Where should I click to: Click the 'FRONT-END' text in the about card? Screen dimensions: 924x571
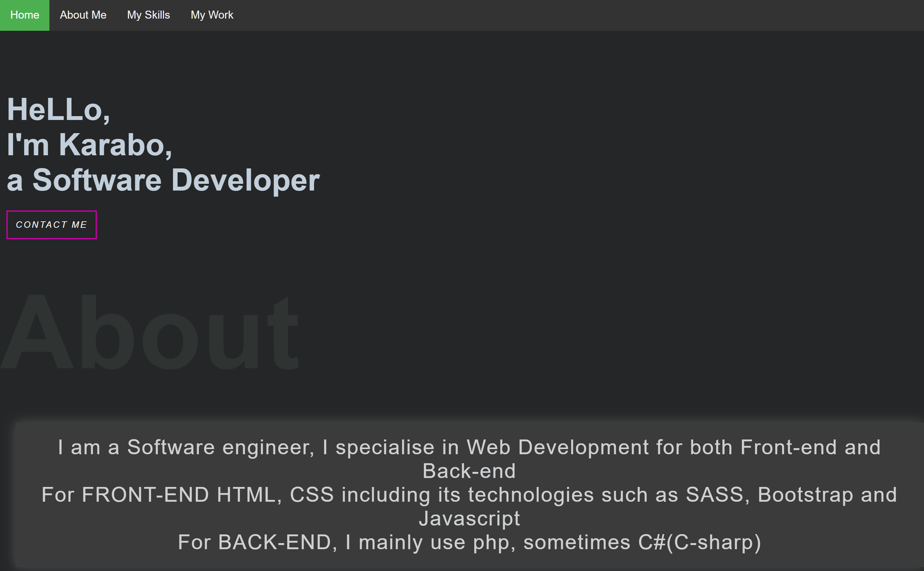[145, 495]
